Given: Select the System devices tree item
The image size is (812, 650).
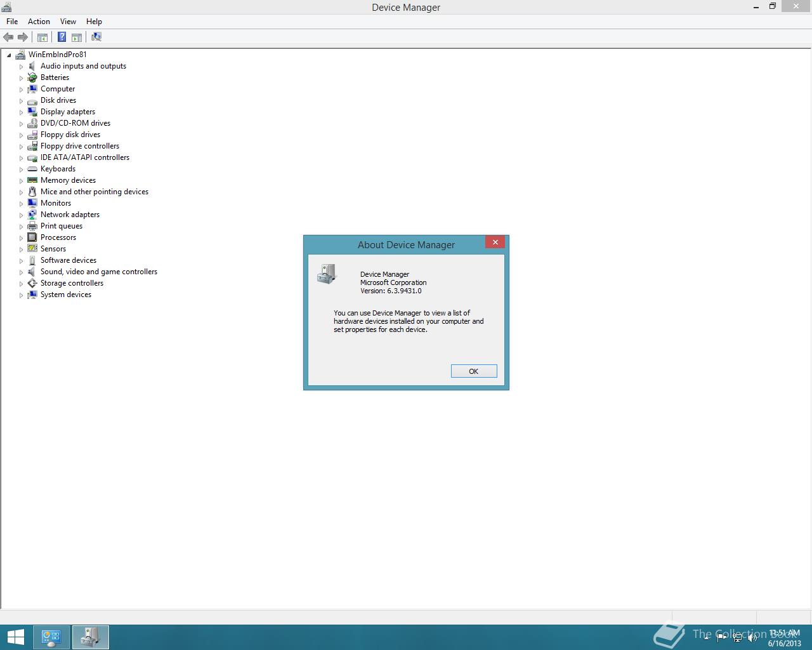Looking at the screenshot, I should (66, 295).
